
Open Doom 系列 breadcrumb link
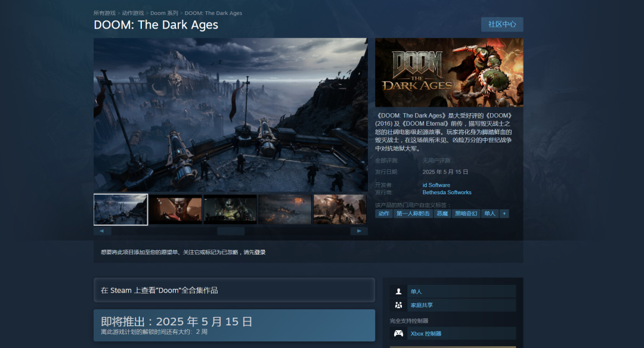tap(164, 13)
